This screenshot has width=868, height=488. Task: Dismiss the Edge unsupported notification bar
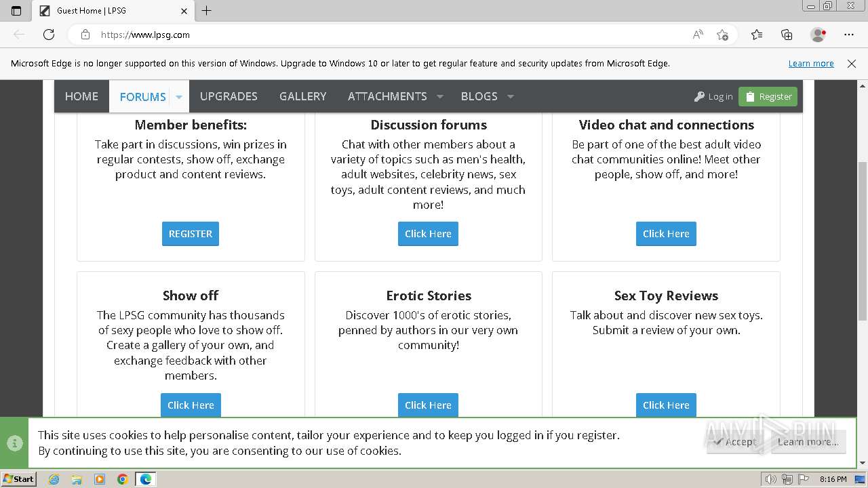[852, 63]
